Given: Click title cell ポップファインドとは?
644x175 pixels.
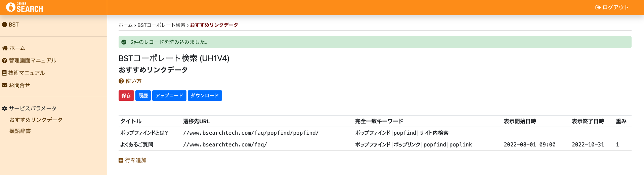Looking at the screenshot, I should (144, 133).
